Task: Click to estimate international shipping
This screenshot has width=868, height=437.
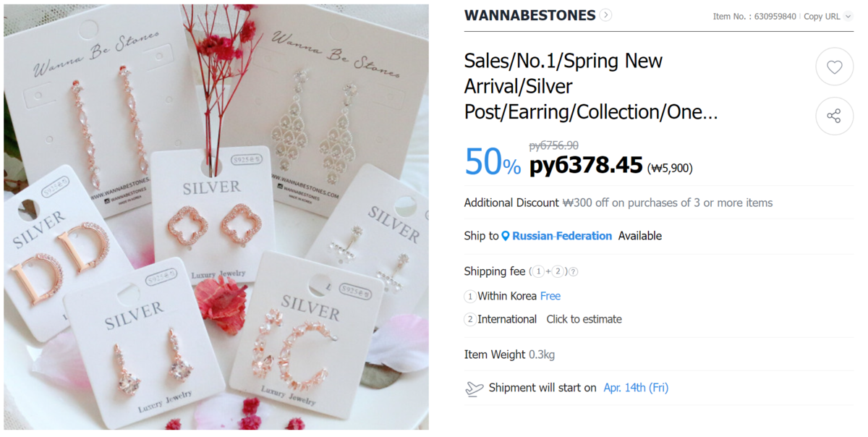Action: (584, 319)
